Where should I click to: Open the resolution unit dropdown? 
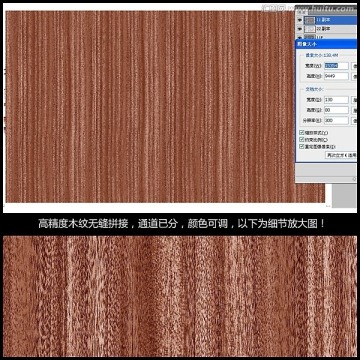pyautogui.click(x=354, y=120)
